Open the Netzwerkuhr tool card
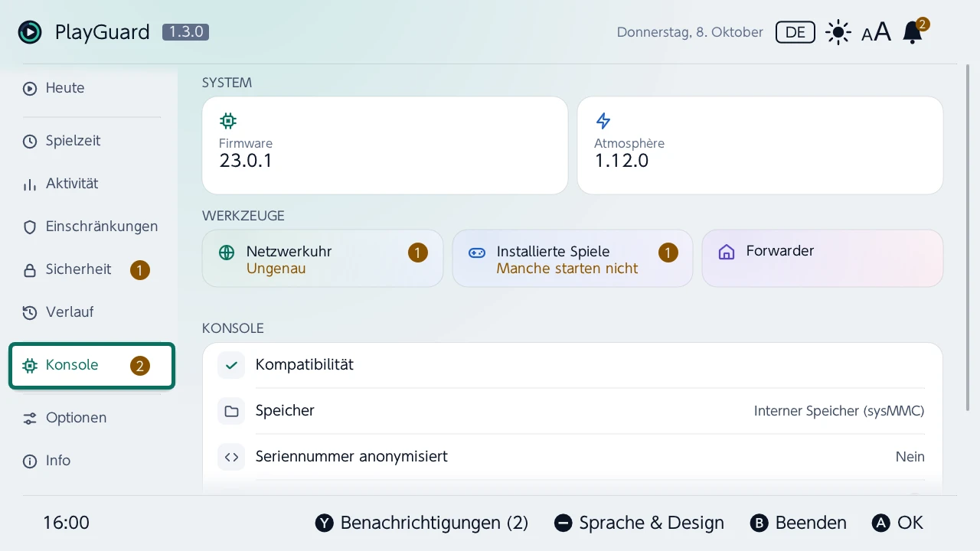This screenshot has width=980, height=551. (322, 259)
